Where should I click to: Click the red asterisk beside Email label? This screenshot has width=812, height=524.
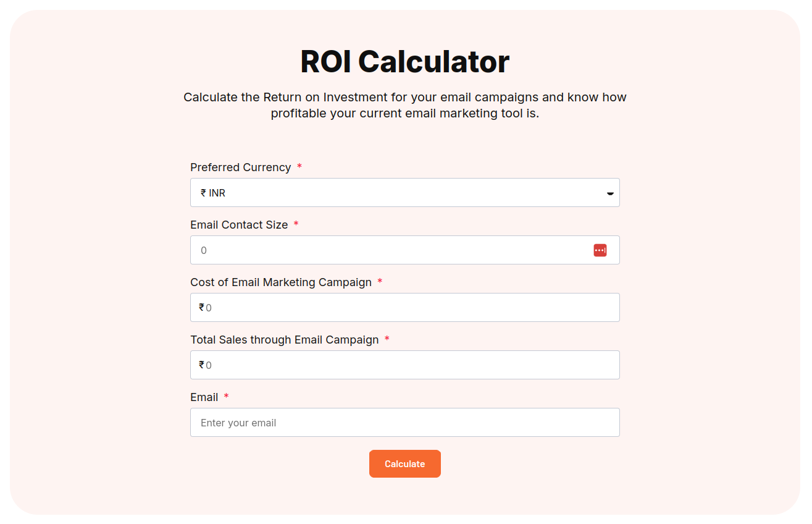coord(226,396)
